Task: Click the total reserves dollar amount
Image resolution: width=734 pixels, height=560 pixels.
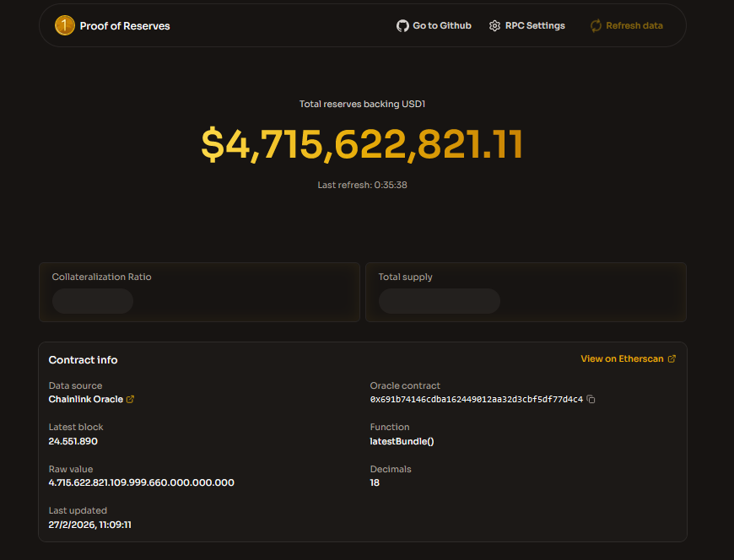Action: (x=362, y=144)
